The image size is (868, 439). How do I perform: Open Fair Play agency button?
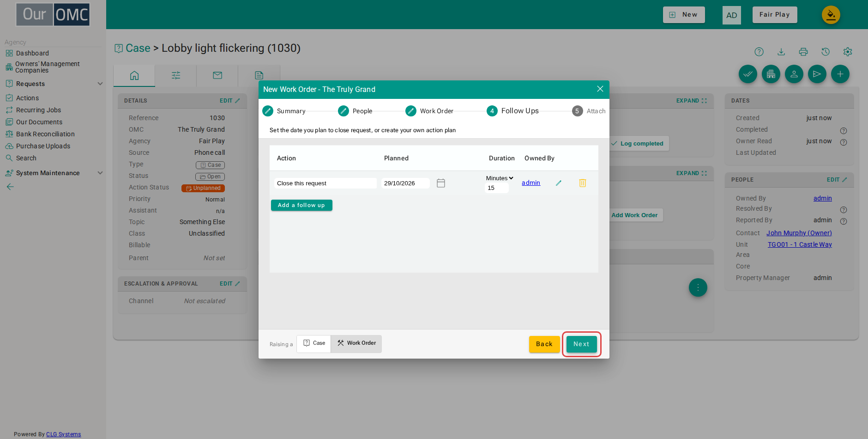[x=775, y=15]
